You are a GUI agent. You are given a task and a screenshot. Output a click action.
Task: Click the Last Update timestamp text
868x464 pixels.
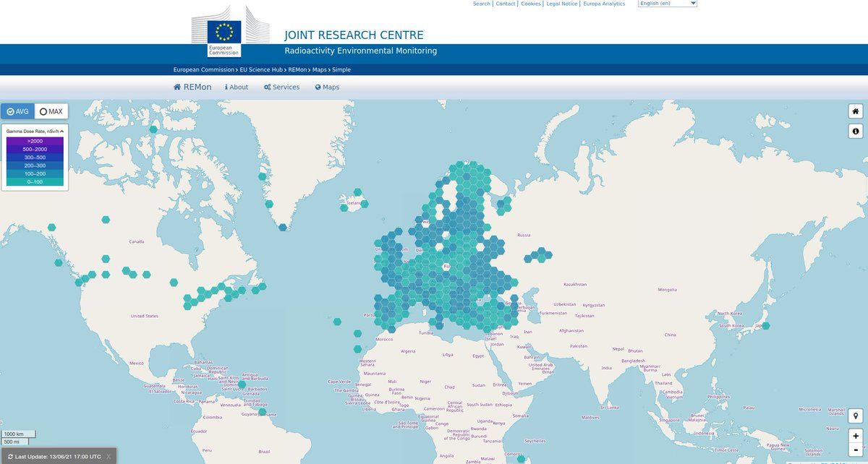tap(58, 457)
